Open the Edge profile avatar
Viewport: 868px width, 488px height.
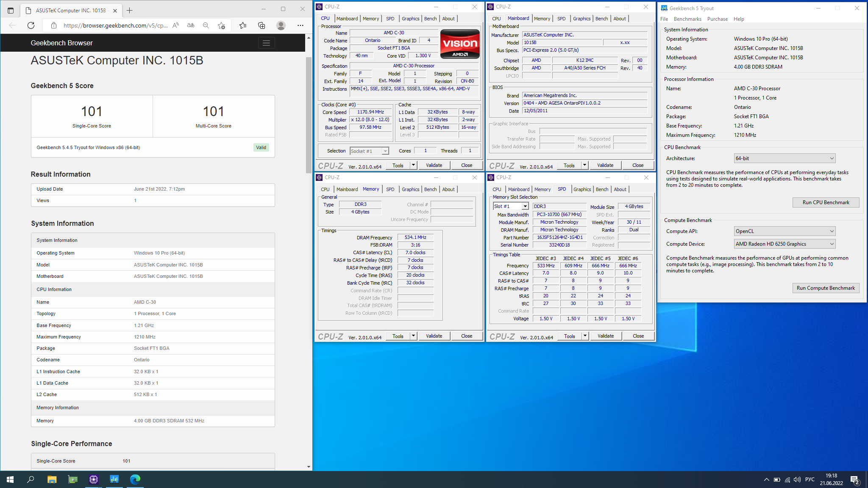point(281,25)
